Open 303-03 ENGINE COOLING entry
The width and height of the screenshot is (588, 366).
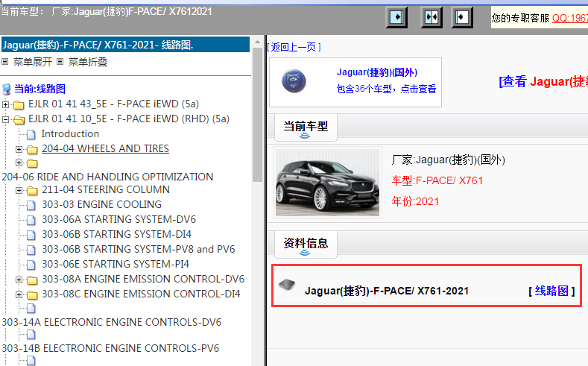101,204
